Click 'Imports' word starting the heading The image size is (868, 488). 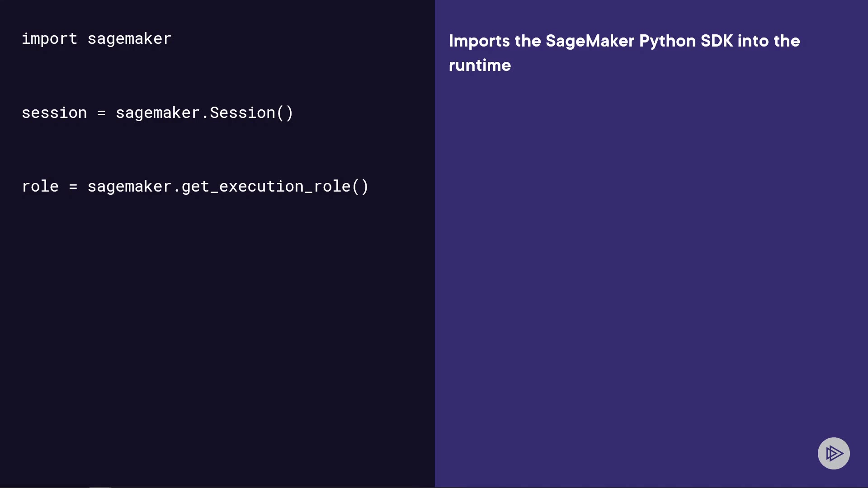click(x=479, y=41)
